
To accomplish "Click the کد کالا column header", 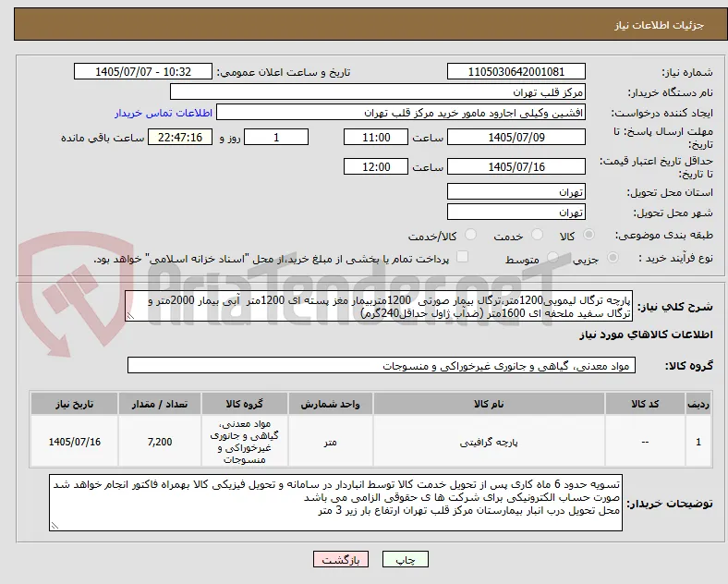I will (645, 404).
